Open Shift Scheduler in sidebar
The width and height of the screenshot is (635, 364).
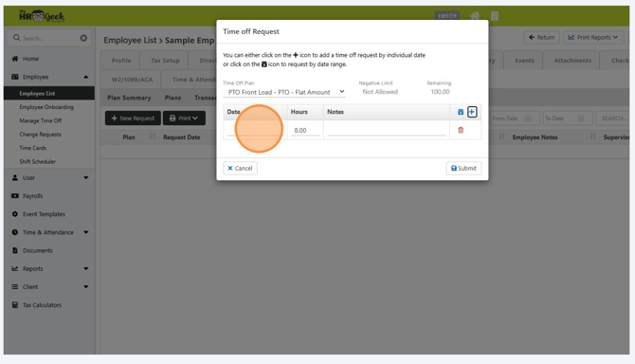pos(38,161)
